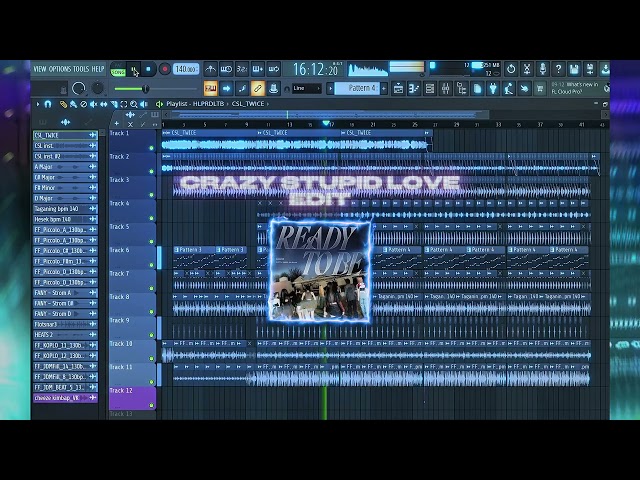Open the TOOLS menu
Screen dimensions: 640x480
[81, 69]
